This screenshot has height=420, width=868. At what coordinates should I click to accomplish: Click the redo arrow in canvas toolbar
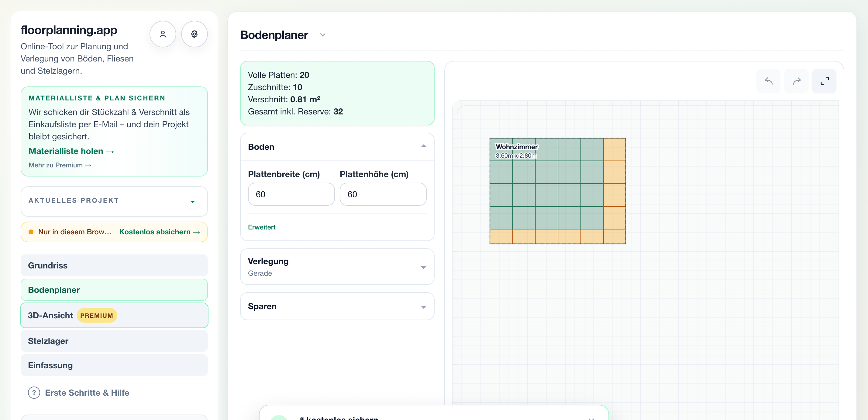(796, 81)
